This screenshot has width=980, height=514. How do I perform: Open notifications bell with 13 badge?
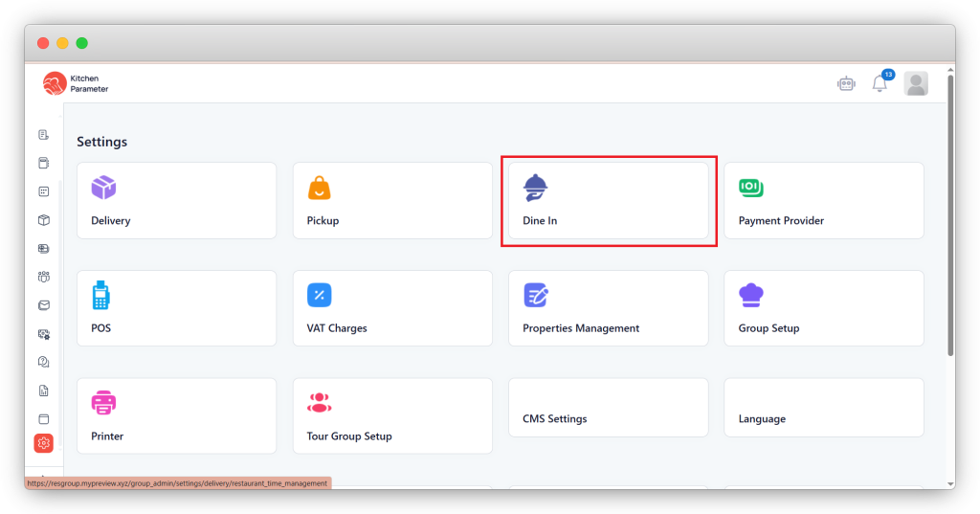point(880,83)
